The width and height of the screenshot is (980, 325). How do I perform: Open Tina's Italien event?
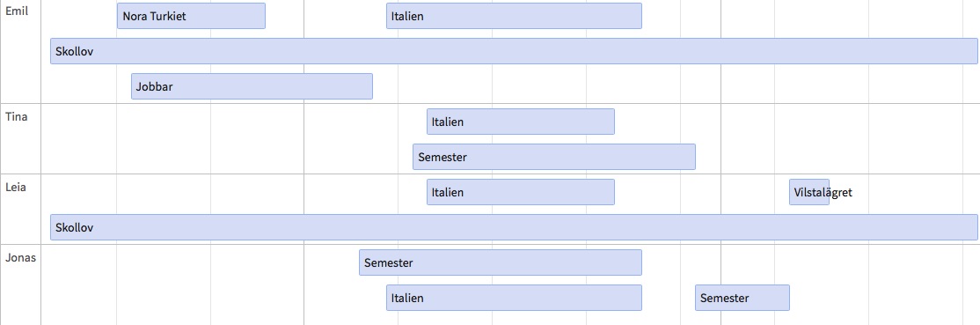(x=521, y=122)
